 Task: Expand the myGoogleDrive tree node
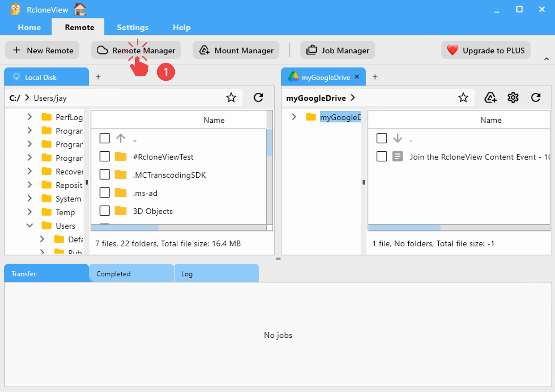pyautogui.click(x=294, y=117)
